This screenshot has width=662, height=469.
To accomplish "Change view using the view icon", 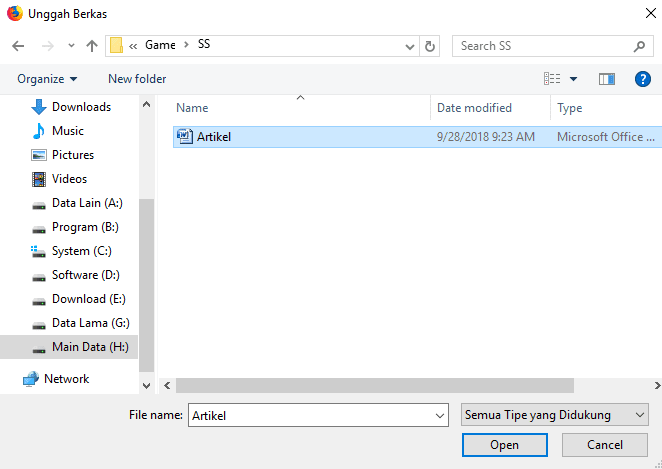I will (x=552, y=79).
